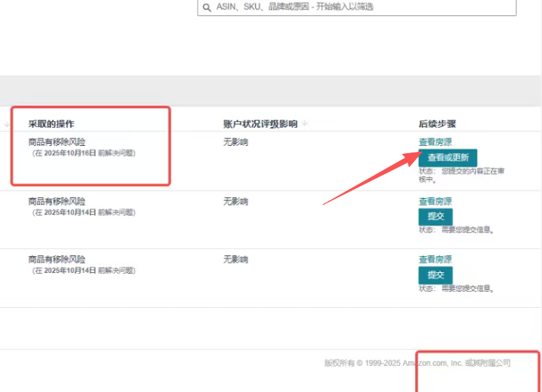Open 查看房源 link in last row
The height and width of the screenshot is (392, 542).
tap(435, 259)
